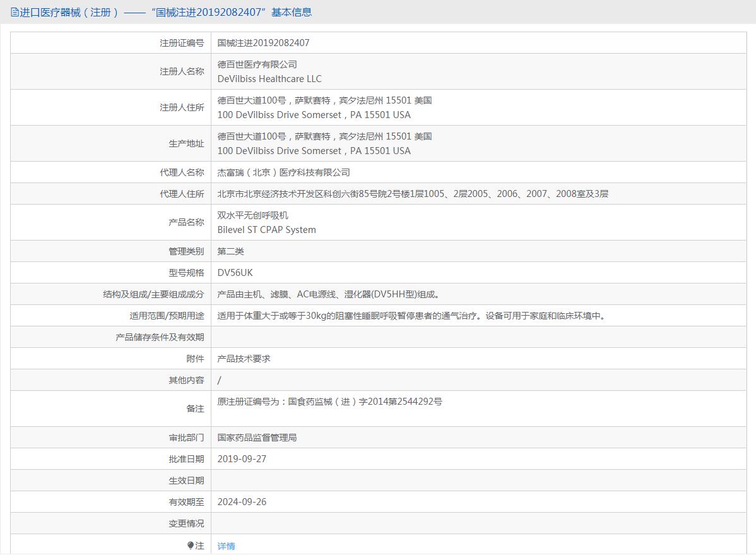Select approval date 2019-09-27
The height and width of the screenshot is (555, 756).
tap(242, 459)
